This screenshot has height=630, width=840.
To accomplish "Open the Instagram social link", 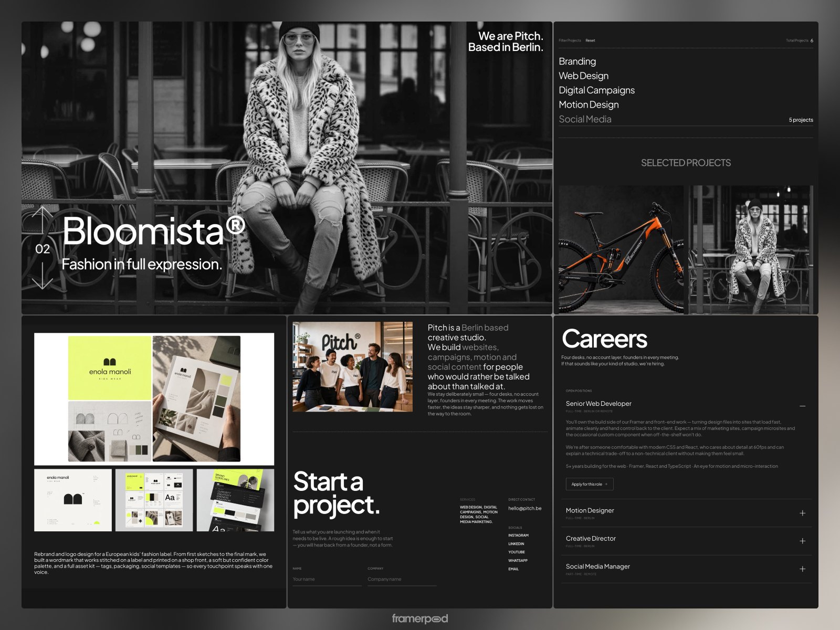I will point(518,535).
